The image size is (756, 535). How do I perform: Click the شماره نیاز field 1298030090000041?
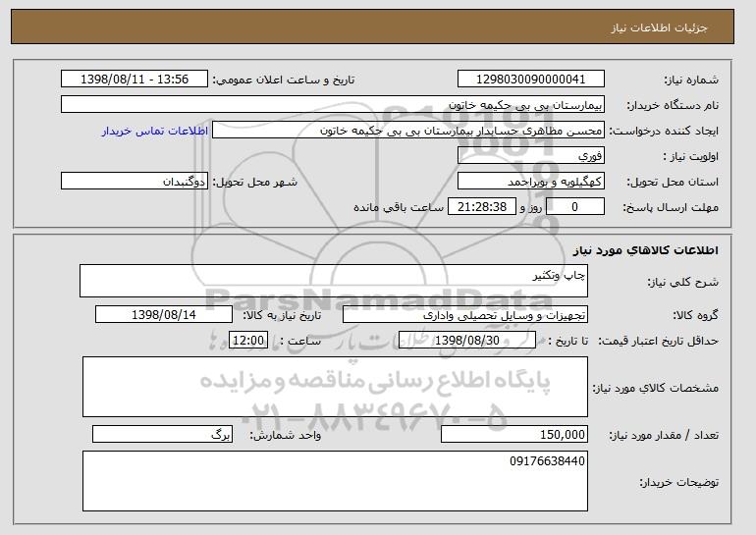[531, 80]
